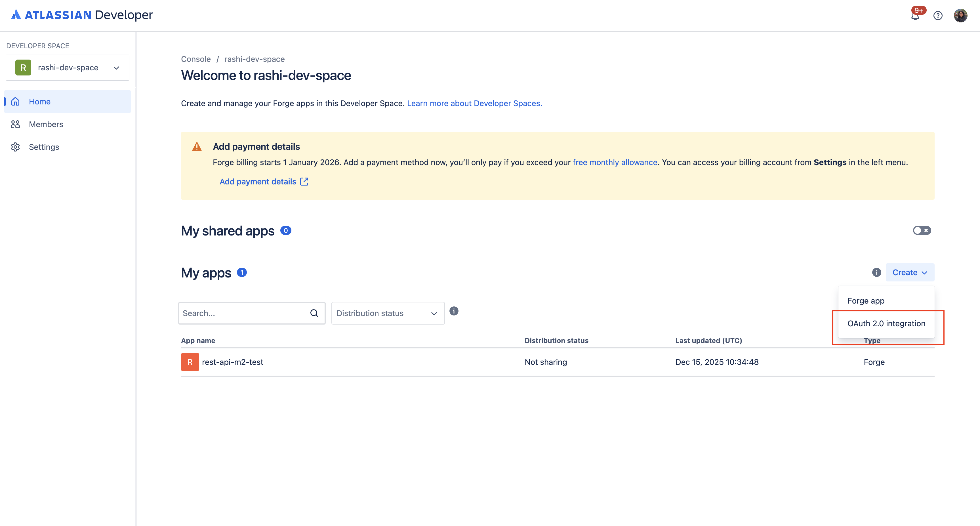Open the Create dropdown

pos(909,272)
